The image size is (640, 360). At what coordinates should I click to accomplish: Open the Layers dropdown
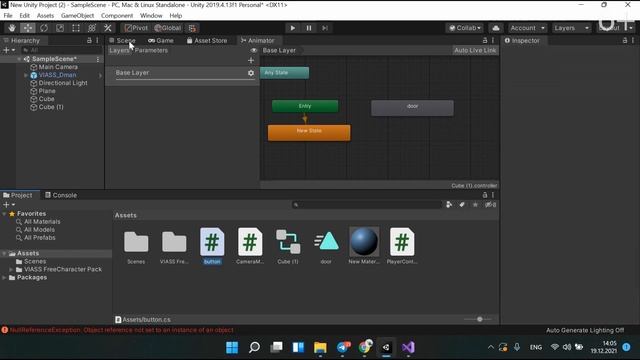point(571,28)
